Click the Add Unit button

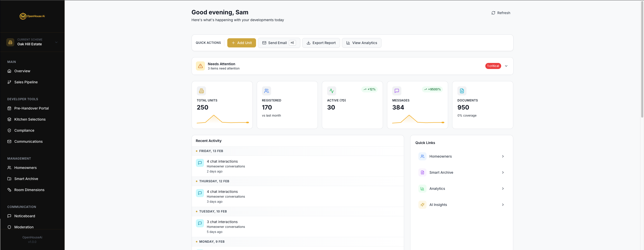click(x=241, y=43)
